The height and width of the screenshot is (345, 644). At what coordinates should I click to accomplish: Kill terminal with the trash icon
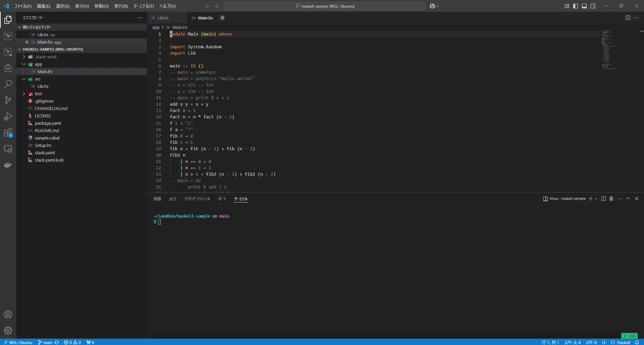click(611, 199)
